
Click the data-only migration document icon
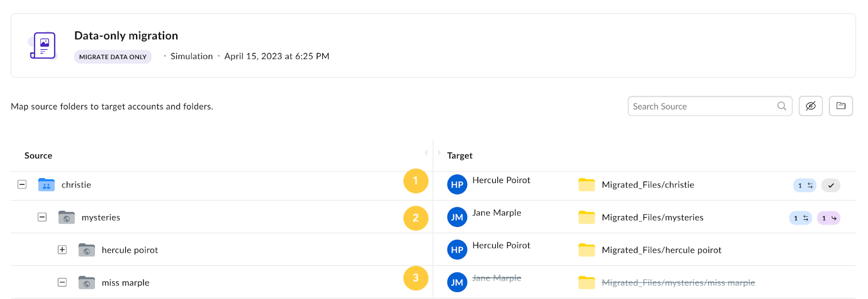point(43,45)
